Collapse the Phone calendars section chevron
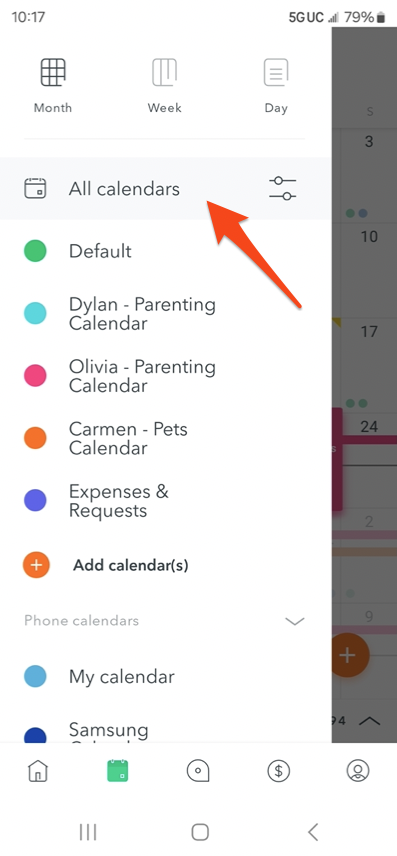Screen dimensions: 397x856 295,621
